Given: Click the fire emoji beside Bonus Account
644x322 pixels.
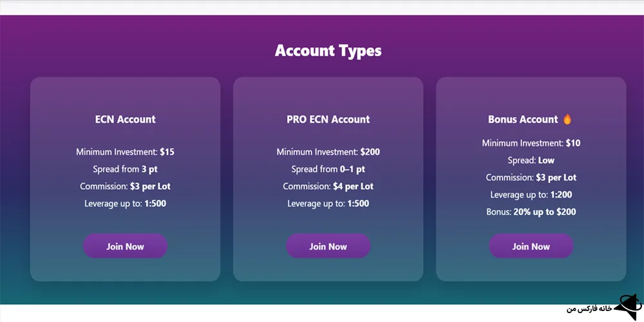Looking at the screenshot, I should point(567,119).
